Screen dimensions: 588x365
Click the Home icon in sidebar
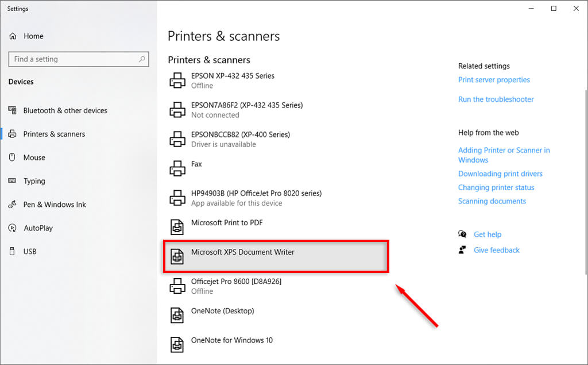tap(13, 36)
